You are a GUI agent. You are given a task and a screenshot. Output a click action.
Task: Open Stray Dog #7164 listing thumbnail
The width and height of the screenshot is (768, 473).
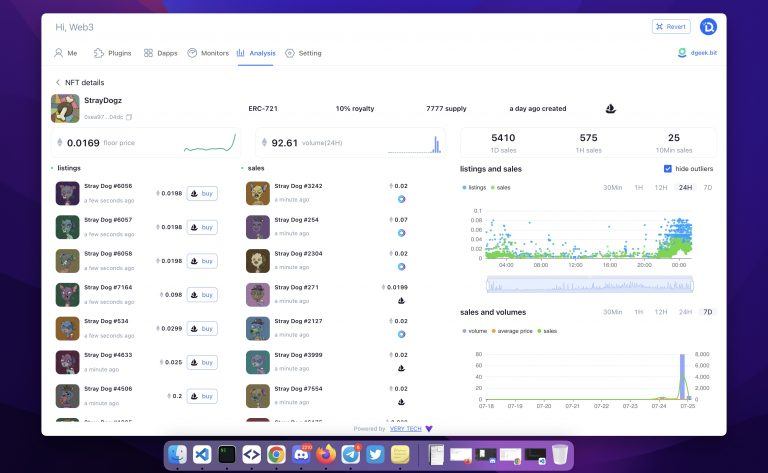[68, 295]
